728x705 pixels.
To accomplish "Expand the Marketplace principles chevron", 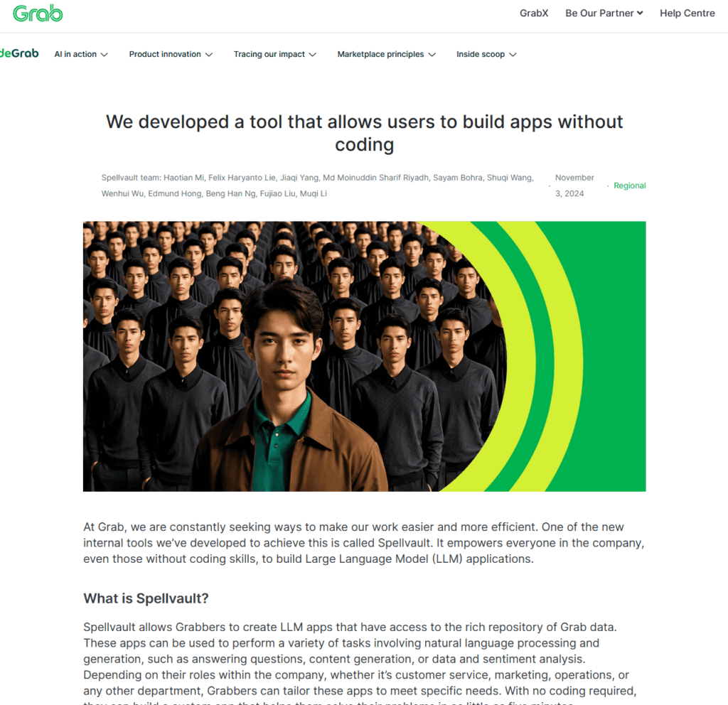I will point(432,55).
